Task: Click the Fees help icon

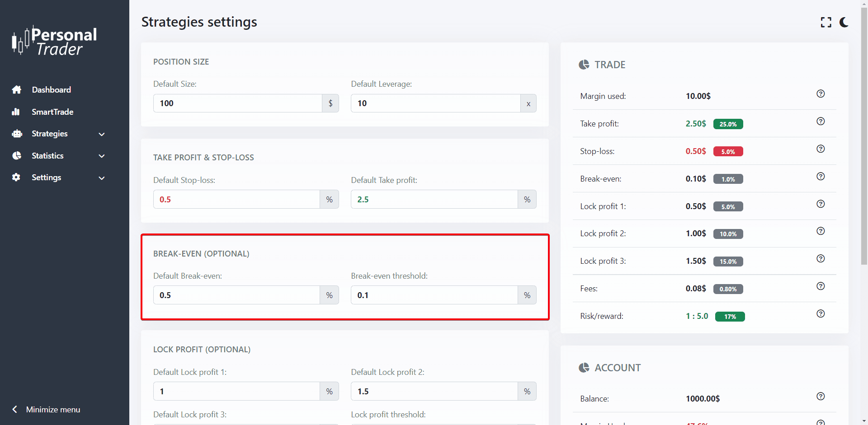Action: (821, 286)
